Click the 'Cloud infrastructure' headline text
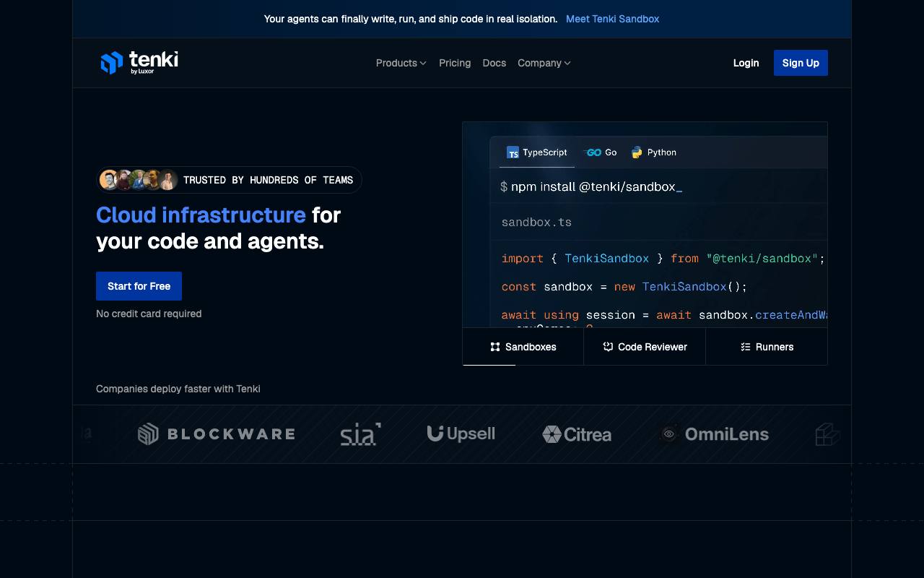The width and height of the screenshot is (924, 578). pos(201,215)
